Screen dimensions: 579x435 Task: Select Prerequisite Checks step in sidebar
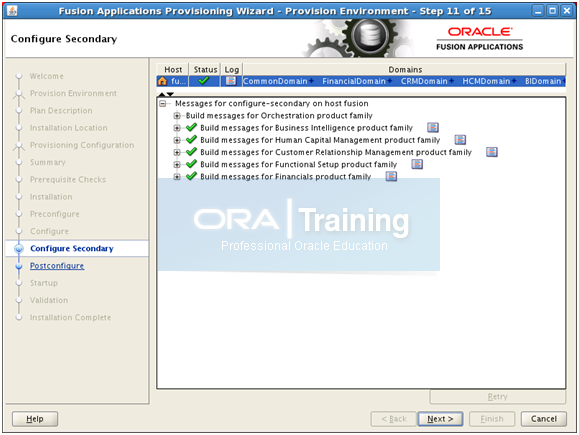[68, 180]
